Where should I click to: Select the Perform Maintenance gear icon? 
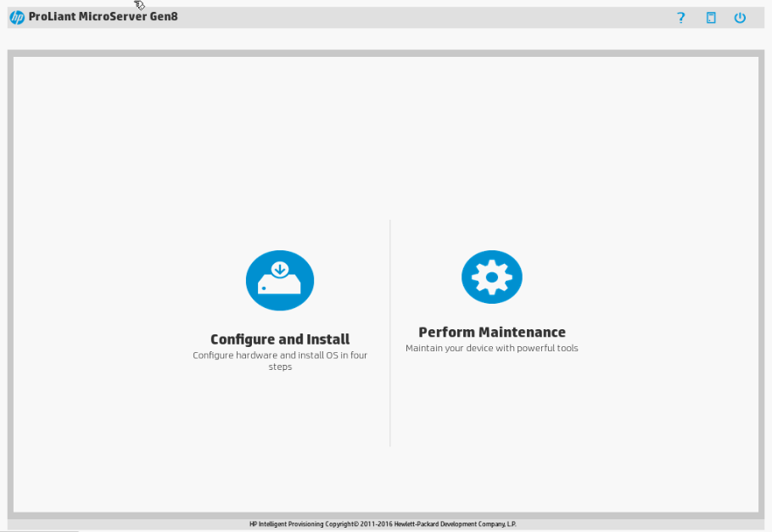[492, 277]
